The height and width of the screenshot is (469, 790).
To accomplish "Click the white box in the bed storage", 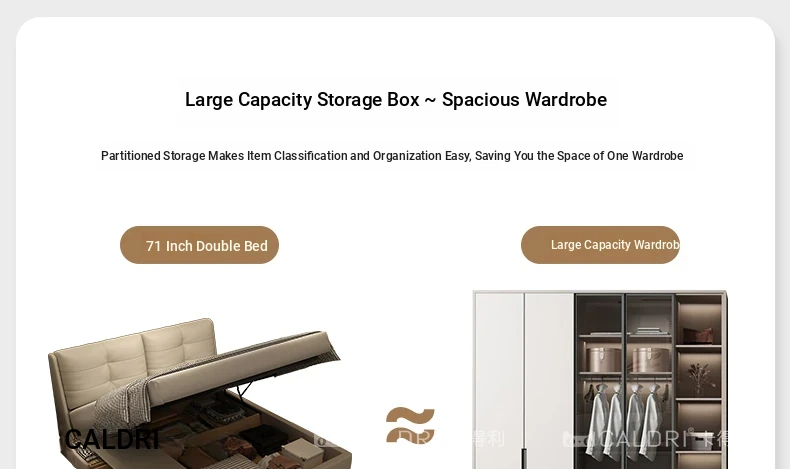I will tap(302, 452).
